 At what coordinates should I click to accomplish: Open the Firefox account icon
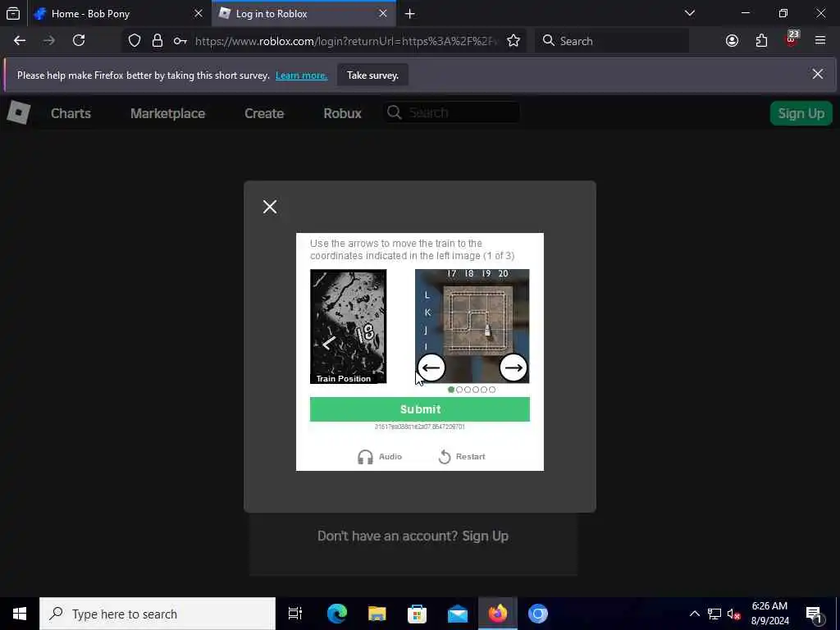[732, 41]
